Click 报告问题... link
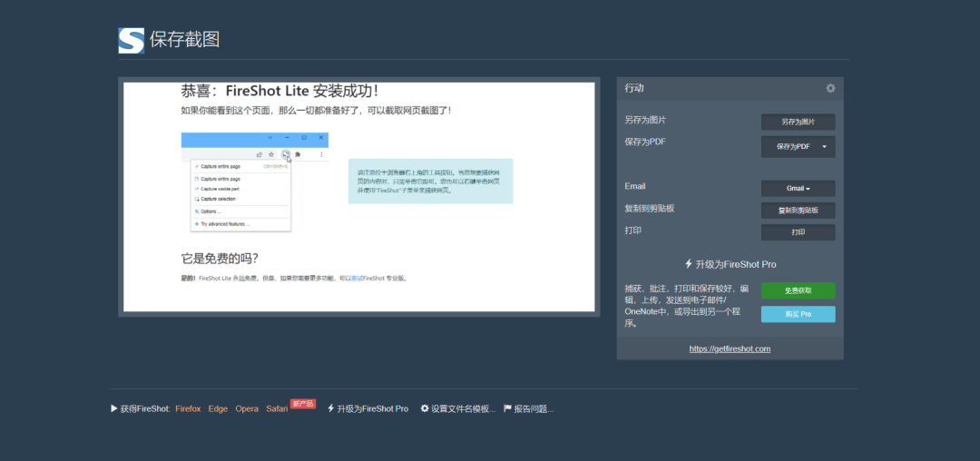The width and height of the screenshot is (980, 461). 534,408
